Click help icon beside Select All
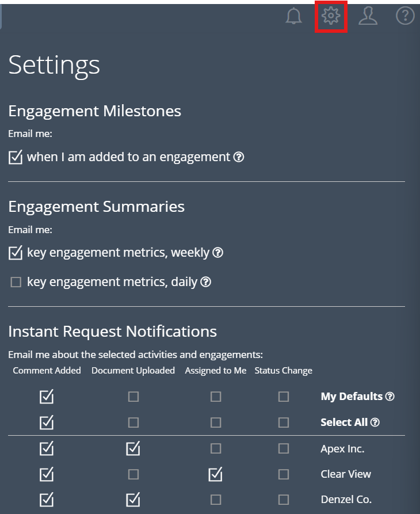This screenshot has width=420, height=514. (x=375, y=422)
